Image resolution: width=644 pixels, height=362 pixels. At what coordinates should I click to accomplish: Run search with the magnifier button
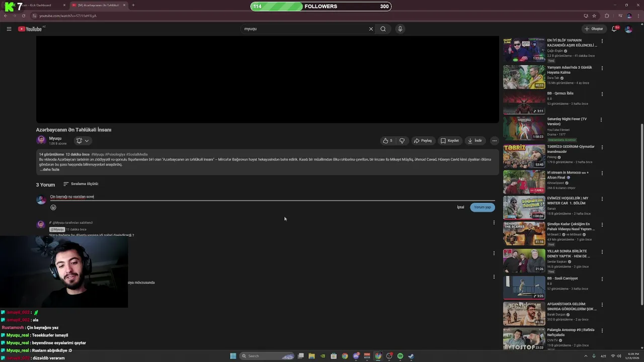(x=383, y=29)
